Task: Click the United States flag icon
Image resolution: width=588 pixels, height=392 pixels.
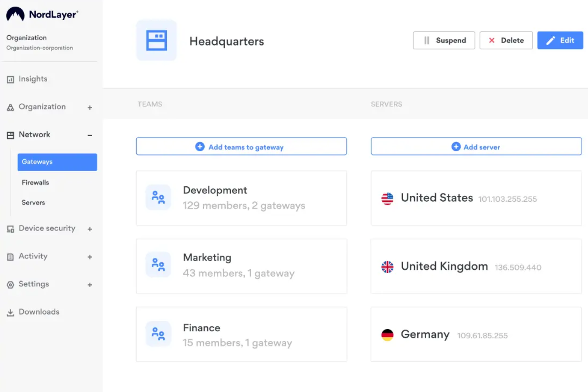Action: click(387, 198)
